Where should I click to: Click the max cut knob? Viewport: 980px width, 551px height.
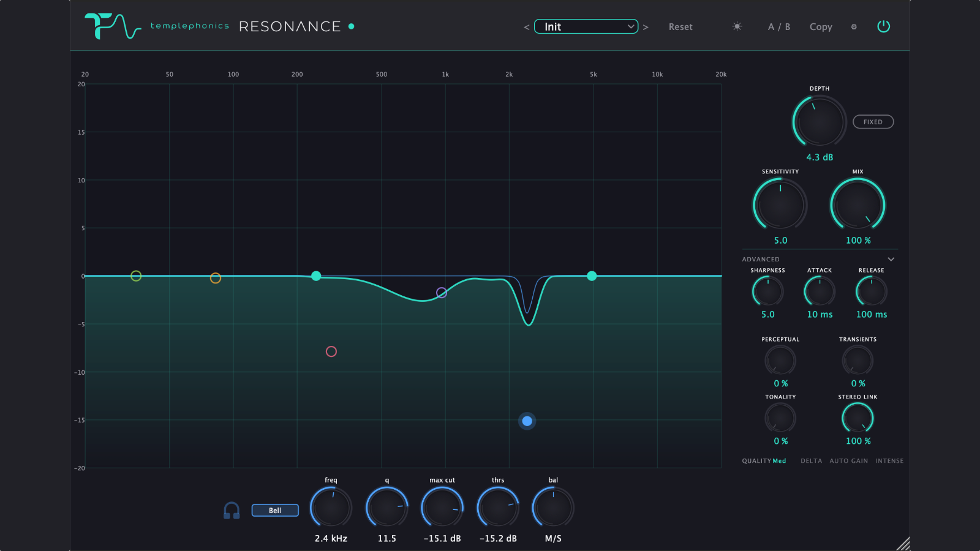coord(442,508)
